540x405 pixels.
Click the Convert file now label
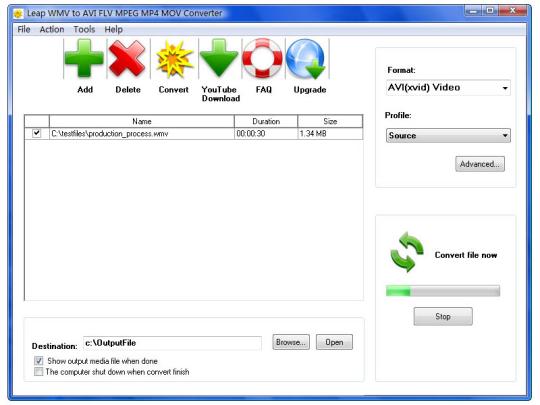tap(466, 255)
